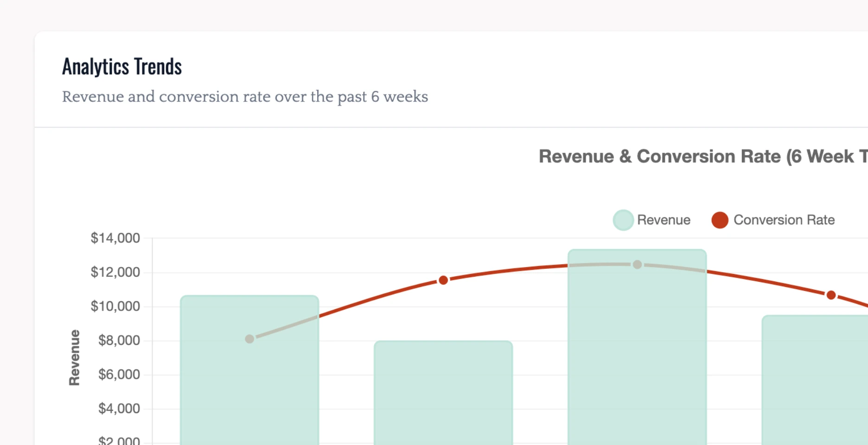The image size is (868, 445).
Task: Toggle the red Conversion Rate legend marker
Action: [720, 220]
